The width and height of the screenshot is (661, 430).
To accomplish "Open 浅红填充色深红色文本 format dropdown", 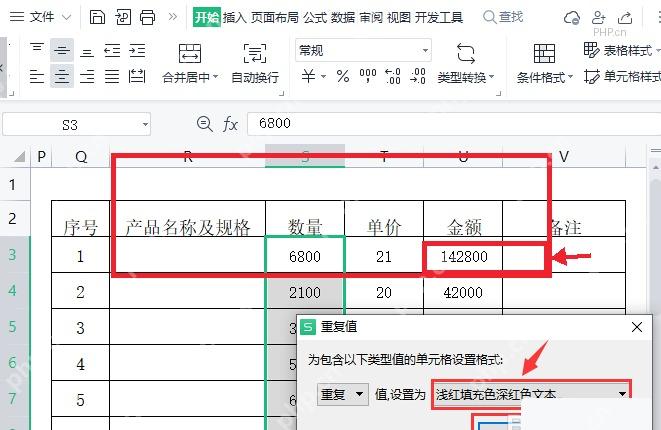I will [531, 395].
